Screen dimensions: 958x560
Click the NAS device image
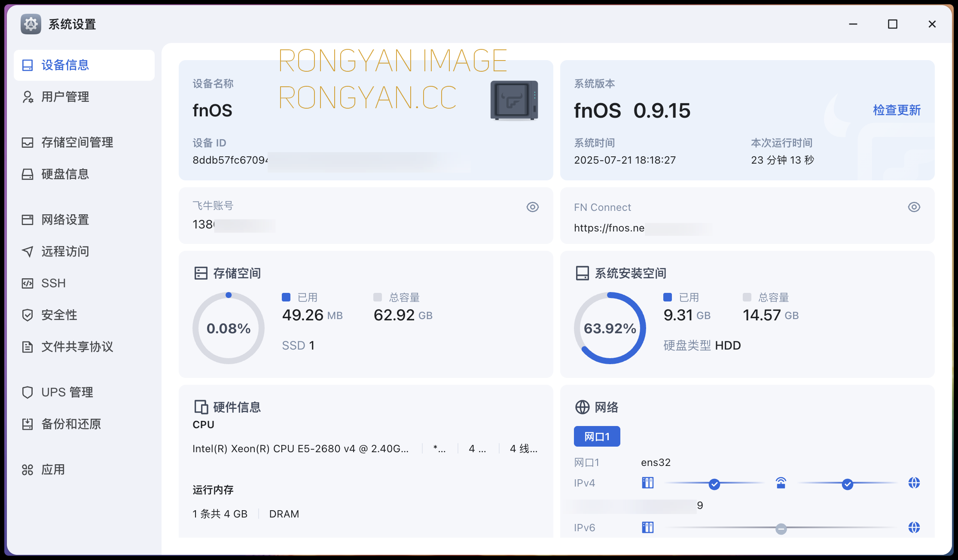(514, 100)
